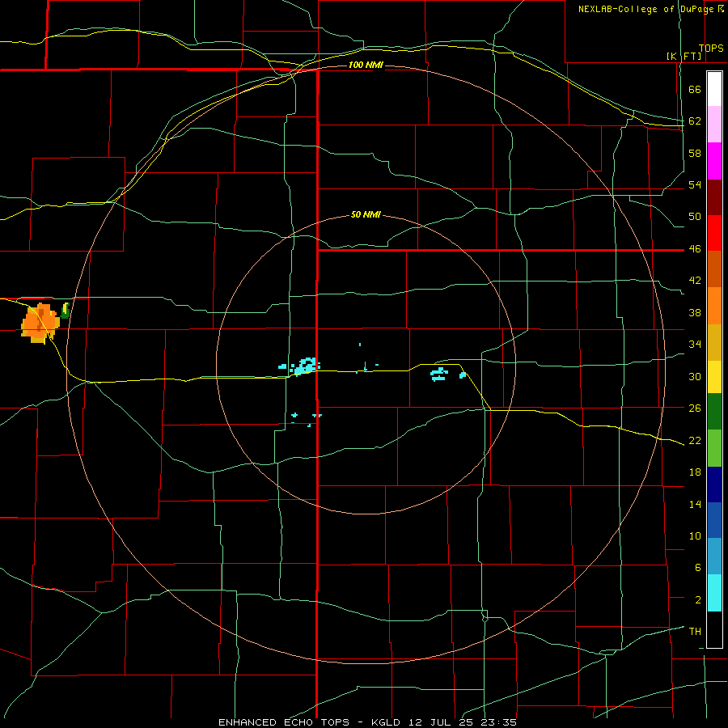The image size is (728, 728).
Task: Click the TOPS legend title
Action: pyautogui.click(x=710, y=48)
